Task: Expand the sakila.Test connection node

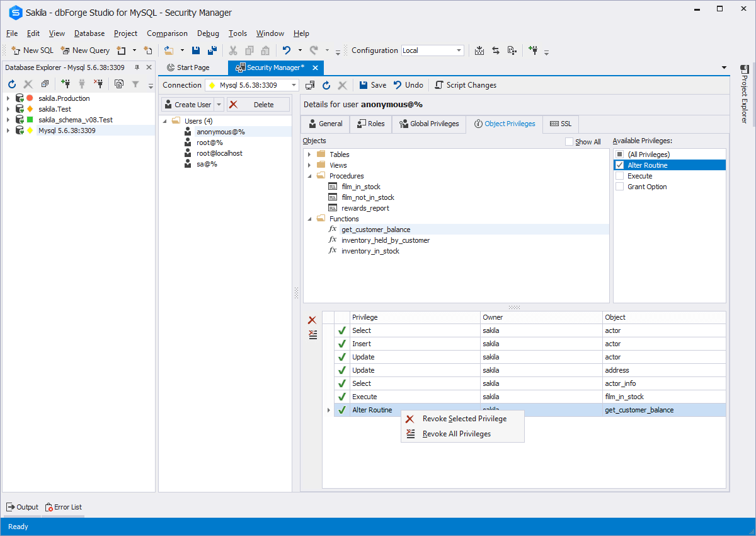Action: (8, 109)
